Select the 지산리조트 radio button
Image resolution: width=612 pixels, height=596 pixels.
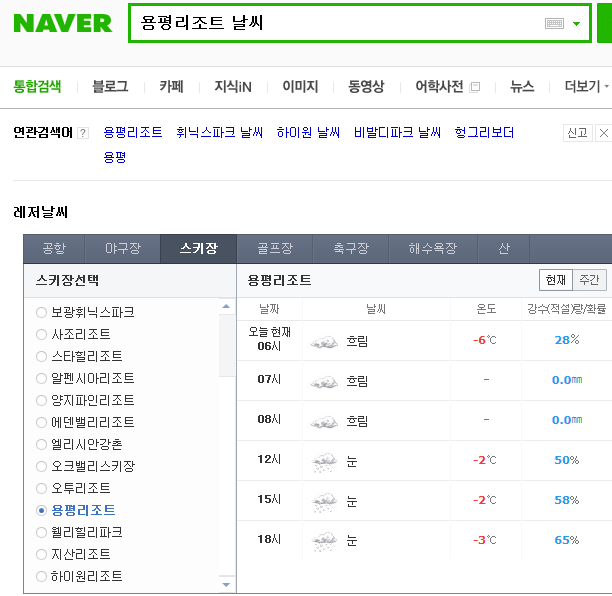point(41,554)
